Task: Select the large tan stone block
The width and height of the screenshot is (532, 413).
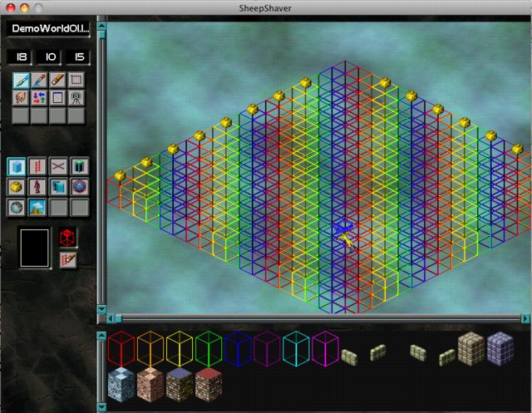Action: click(x=471, y=349)
